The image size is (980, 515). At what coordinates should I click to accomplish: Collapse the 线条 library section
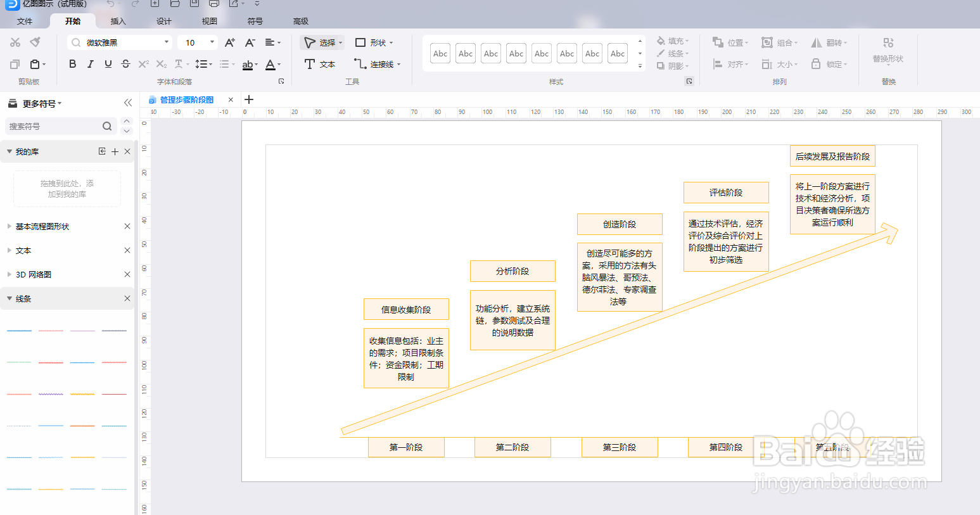tap(10, 298)
